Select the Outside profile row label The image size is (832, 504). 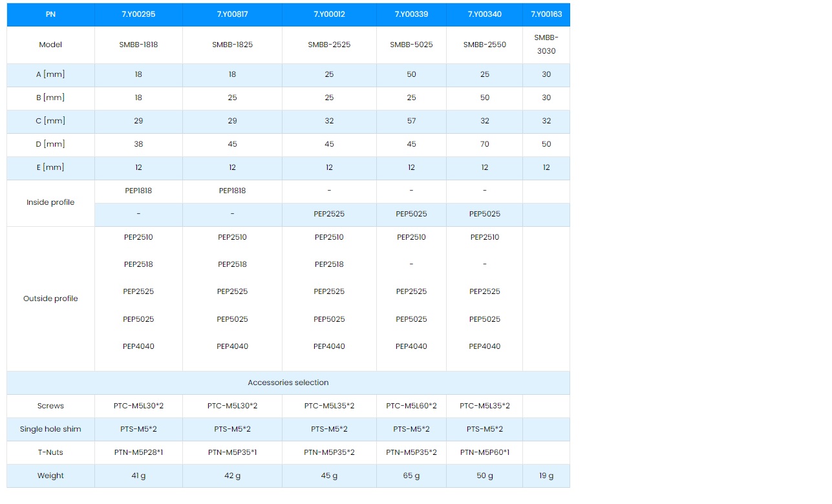[50, 299]
